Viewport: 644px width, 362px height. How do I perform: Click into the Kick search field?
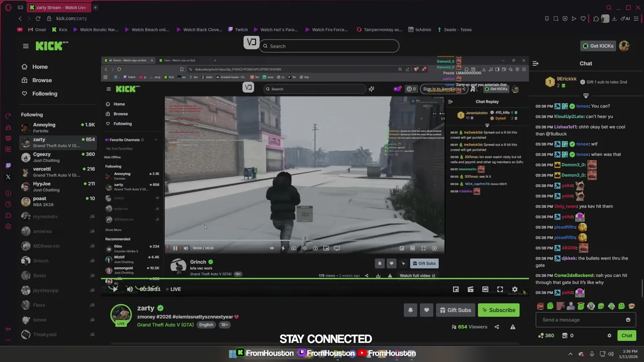(x=330, y=46)
